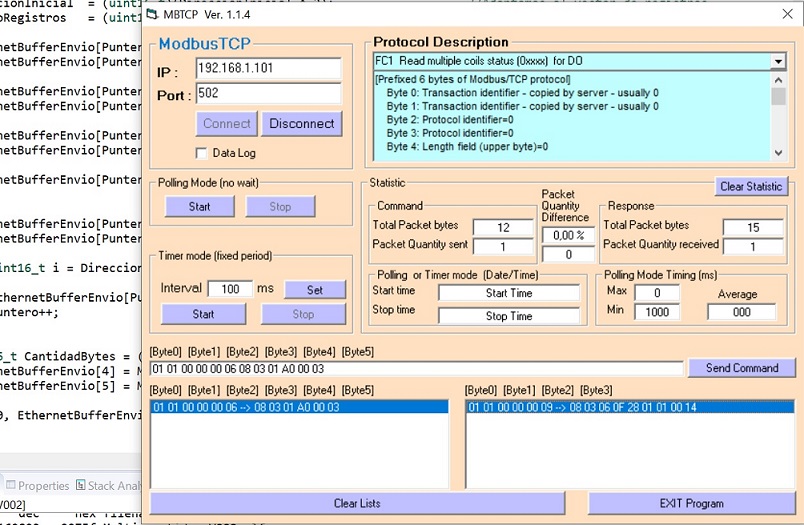Click 'int16_t i' code line in editor
The image size is (804, 525).
[70, 268]
